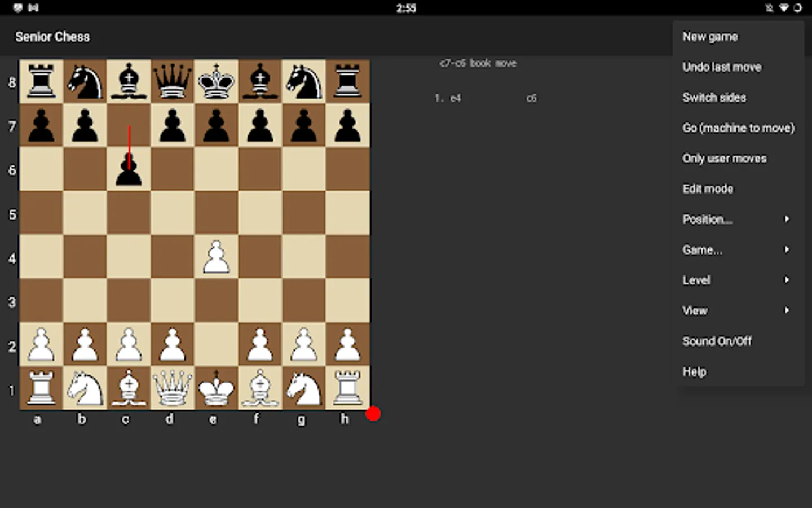The image size is (812, 508).
Task: Click the red dot near h1
Action: click(x=374, y=414)
